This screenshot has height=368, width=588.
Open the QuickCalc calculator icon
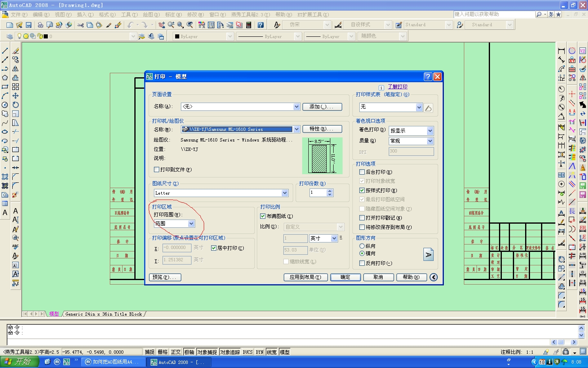pyautogui.click(x=248, y=25)
